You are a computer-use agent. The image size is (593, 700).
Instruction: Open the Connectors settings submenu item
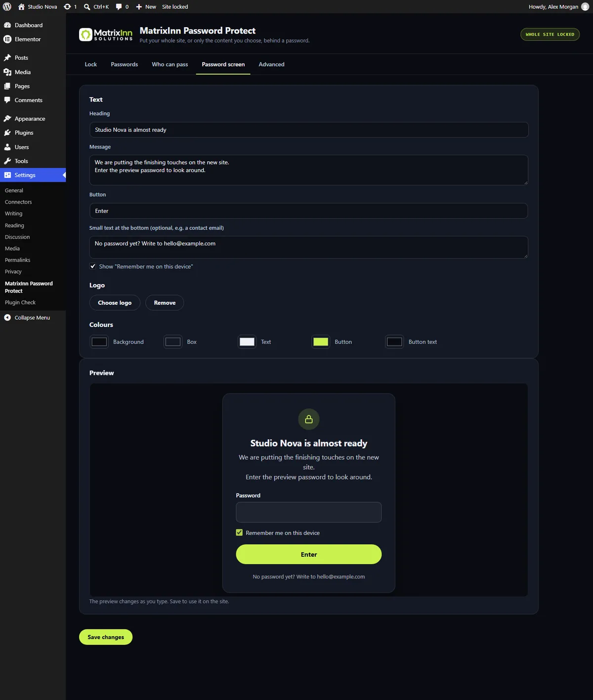pyautogui.click(x=18, y=202)
